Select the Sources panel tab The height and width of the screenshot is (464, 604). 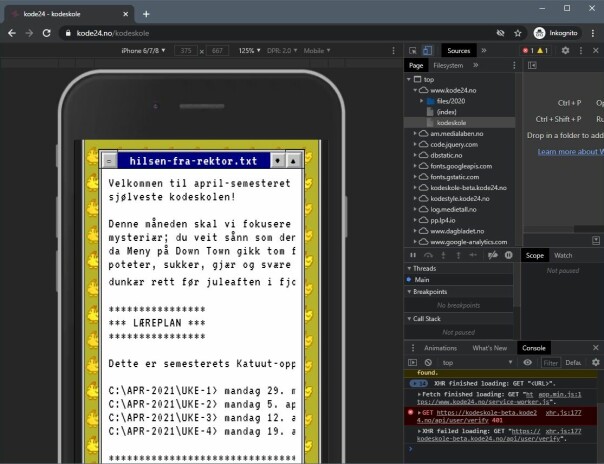tap(458, 50)
